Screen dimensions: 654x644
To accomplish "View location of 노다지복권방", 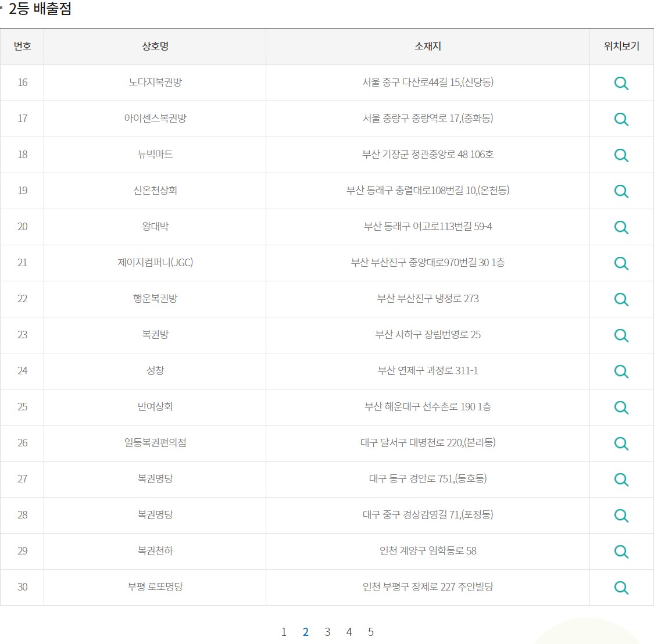I will click(x=621, y=83).
